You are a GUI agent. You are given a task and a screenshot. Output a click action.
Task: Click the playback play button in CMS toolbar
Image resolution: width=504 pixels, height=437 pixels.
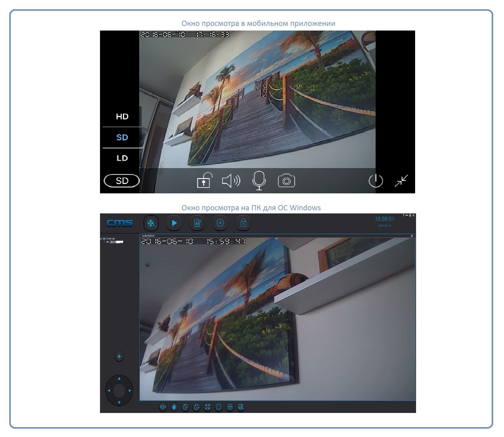point(174,223)
